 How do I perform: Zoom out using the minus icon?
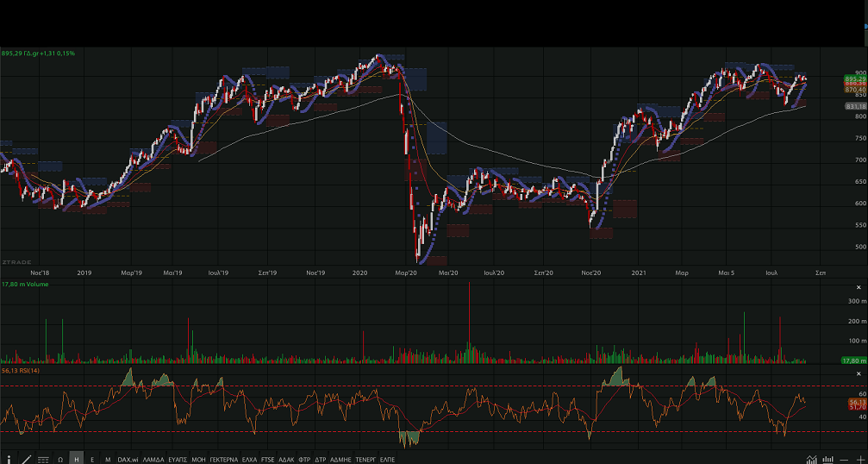(x=845, y=459)
